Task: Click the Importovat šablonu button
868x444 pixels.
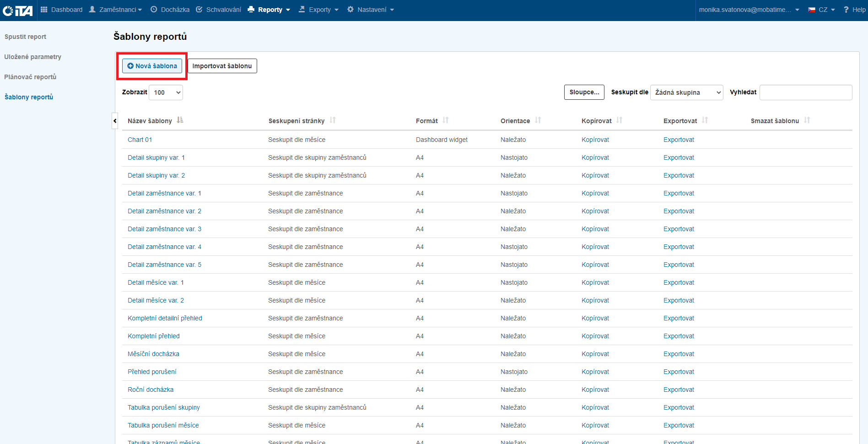Action: pos(222,66)
